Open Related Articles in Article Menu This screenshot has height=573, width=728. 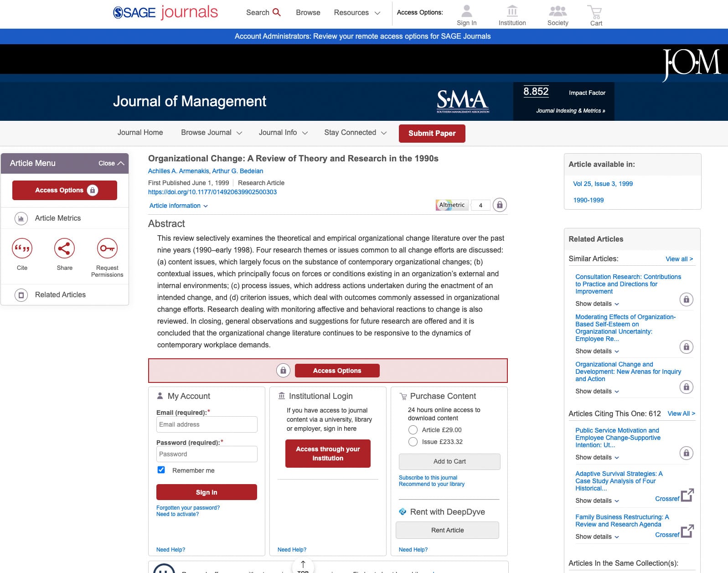coord(60,295)
